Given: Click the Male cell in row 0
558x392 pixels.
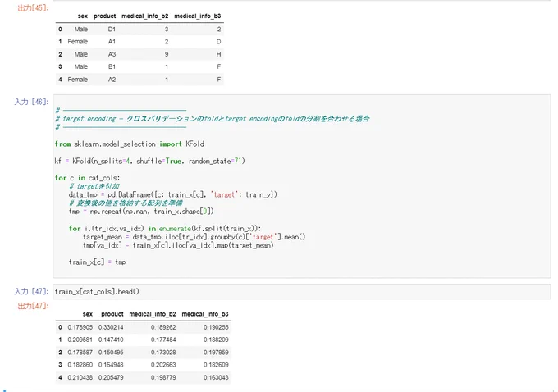Looking at the screenshot, I should [x=81, y=30].
